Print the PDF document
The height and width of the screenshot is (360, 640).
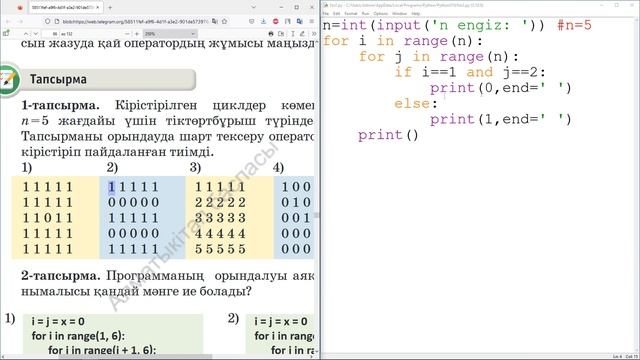[271, 33]
